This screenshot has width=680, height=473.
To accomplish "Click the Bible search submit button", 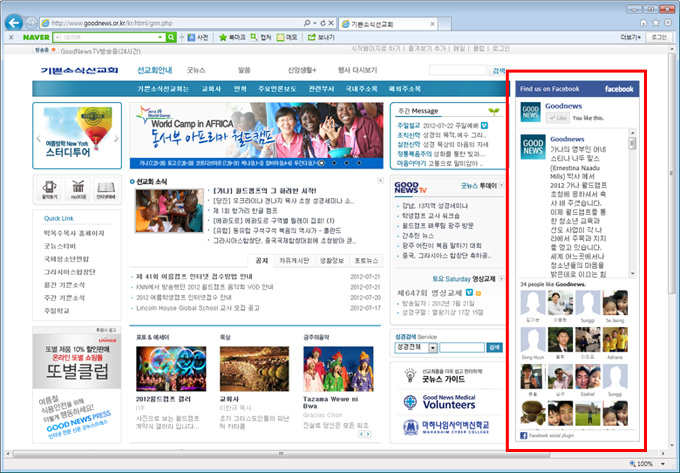I will [x=494, y=347].
